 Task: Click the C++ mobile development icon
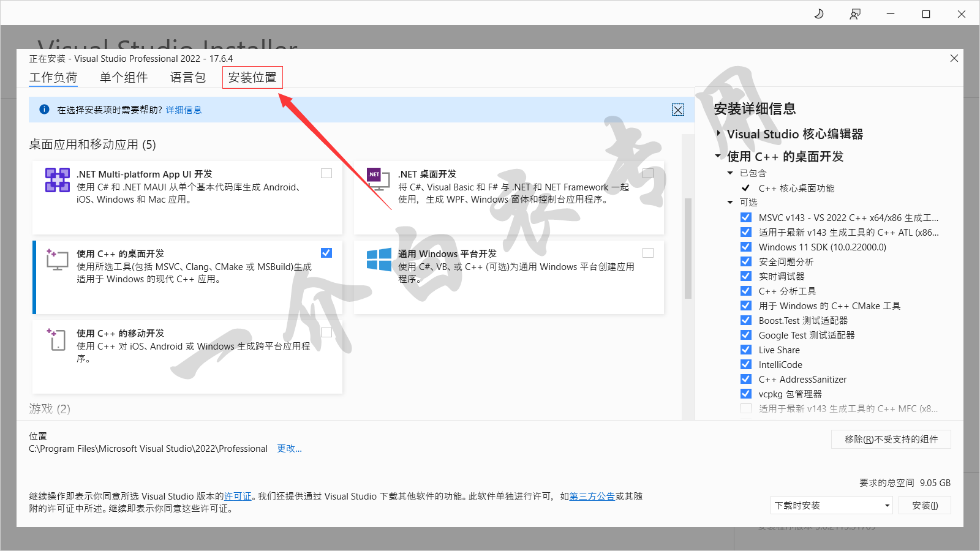[x=56, y=339]
